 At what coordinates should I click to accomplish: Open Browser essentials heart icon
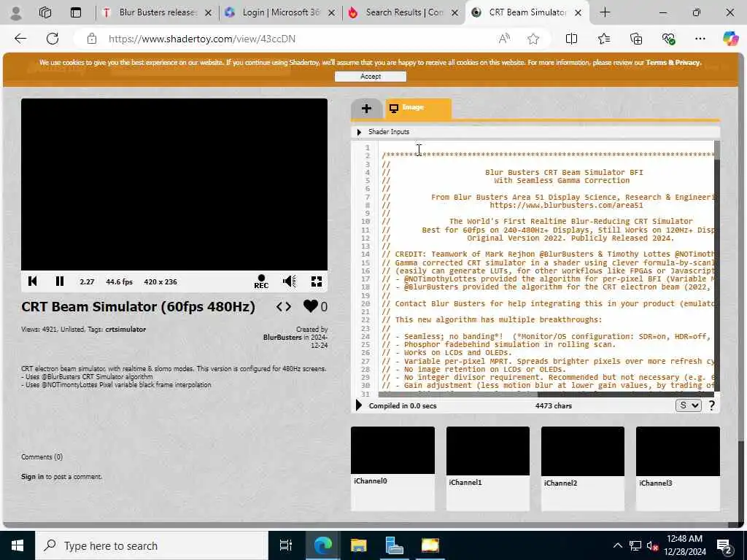(668, 39)
